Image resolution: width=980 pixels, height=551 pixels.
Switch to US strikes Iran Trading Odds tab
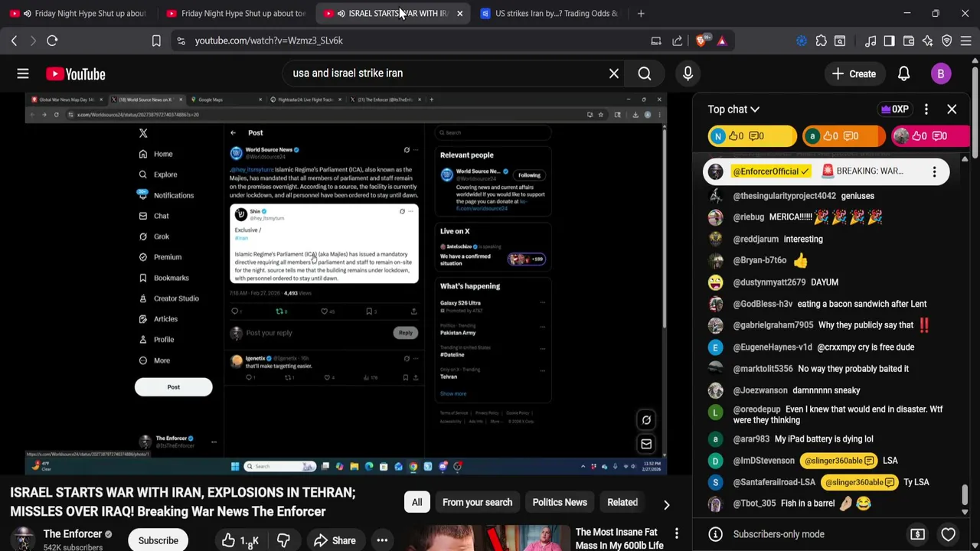tap(550, 13)
